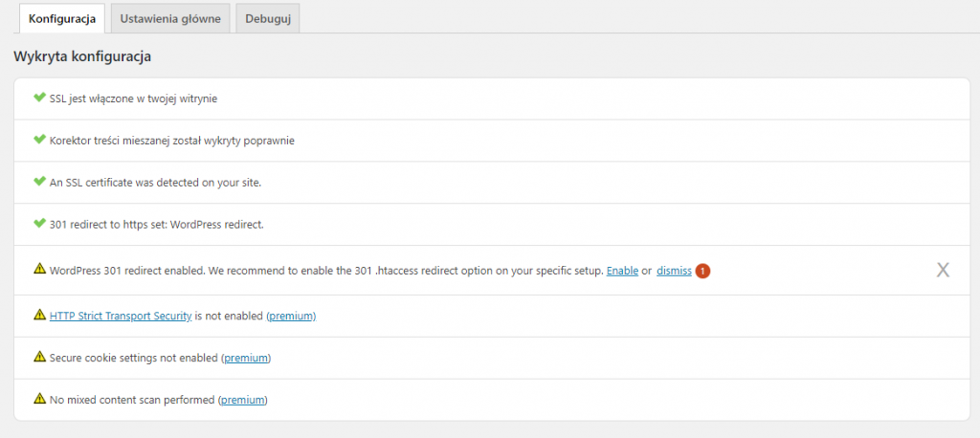Click checkmark beside Korektor treści mieszanej row
Image resolution: width=980 pixels, height=438 pixels.
tap(39, 140)
